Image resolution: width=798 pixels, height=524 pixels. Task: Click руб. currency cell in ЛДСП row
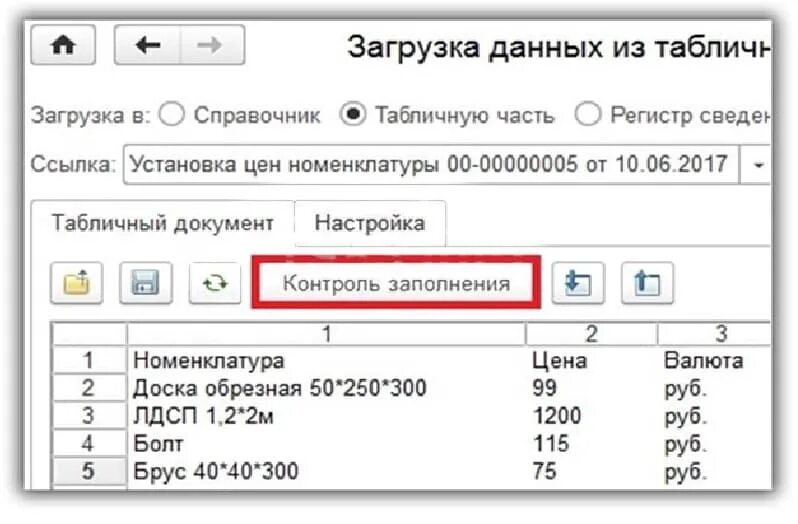(715, 416)
